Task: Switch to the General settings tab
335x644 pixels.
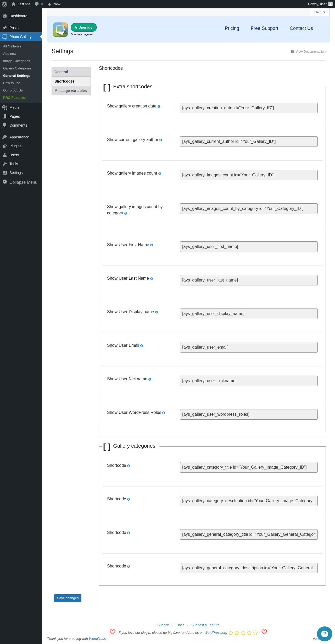Action: tap(71, 72)
